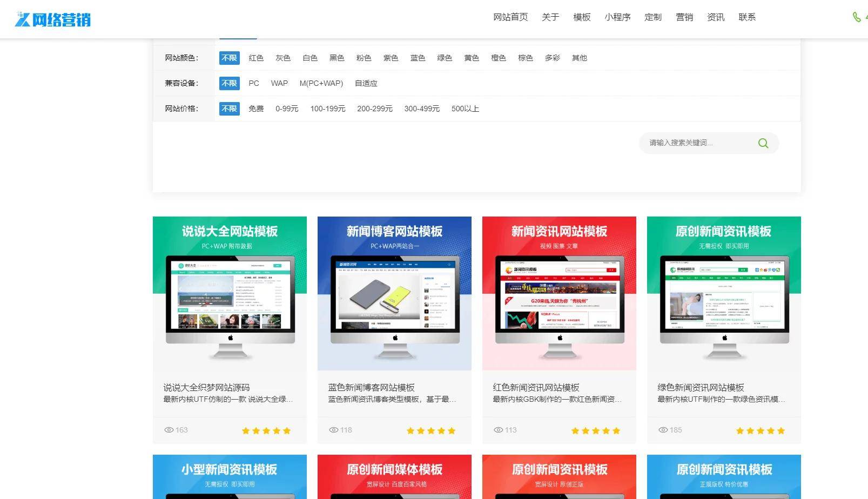Click the phone icon in the header
The image size is (868, 499).
coord(856,17)
